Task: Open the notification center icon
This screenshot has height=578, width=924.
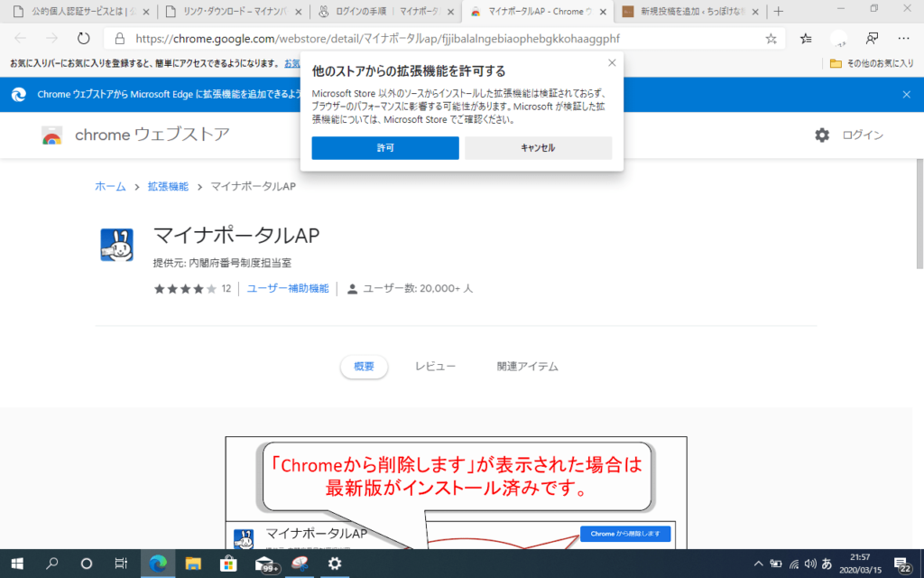Action: tap(901, 564)
